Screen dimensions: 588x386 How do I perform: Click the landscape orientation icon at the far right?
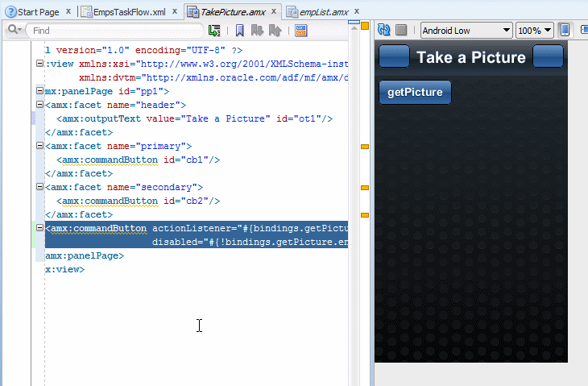coord(584,30)
